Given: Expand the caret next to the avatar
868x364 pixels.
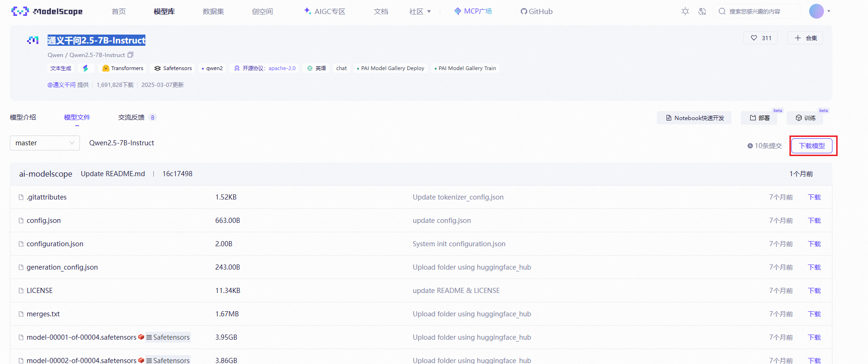Looking at the screenshot, I should (x=829, y=11).
